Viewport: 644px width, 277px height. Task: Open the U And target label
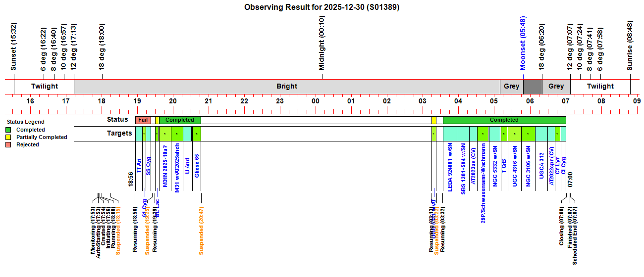click(187, 166)
